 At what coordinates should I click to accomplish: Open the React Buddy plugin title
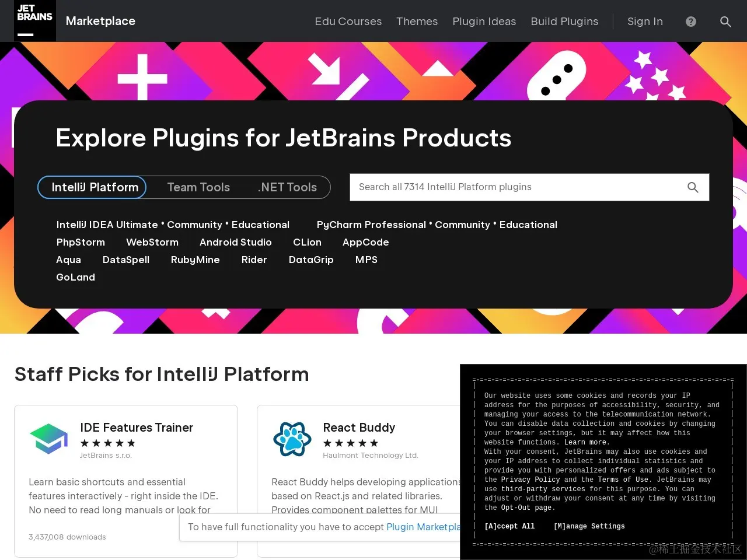359,428
